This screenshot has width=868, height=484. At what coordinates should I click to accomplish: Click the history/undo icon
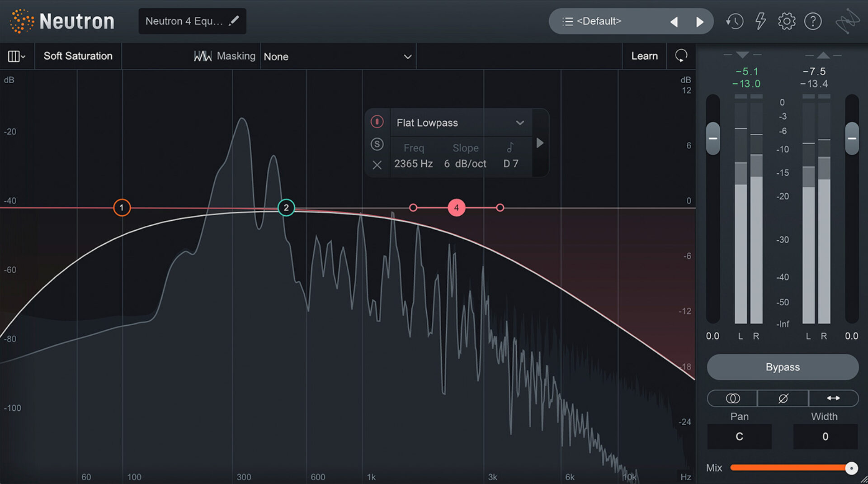pyautogui.click(x=735, y=21)
